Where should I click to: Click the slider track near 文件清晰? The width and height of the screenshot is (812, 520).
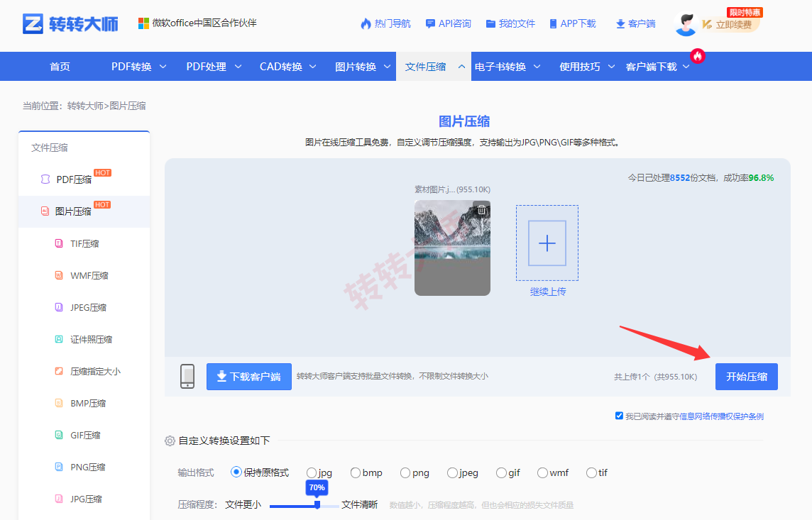tap(330, 505)
